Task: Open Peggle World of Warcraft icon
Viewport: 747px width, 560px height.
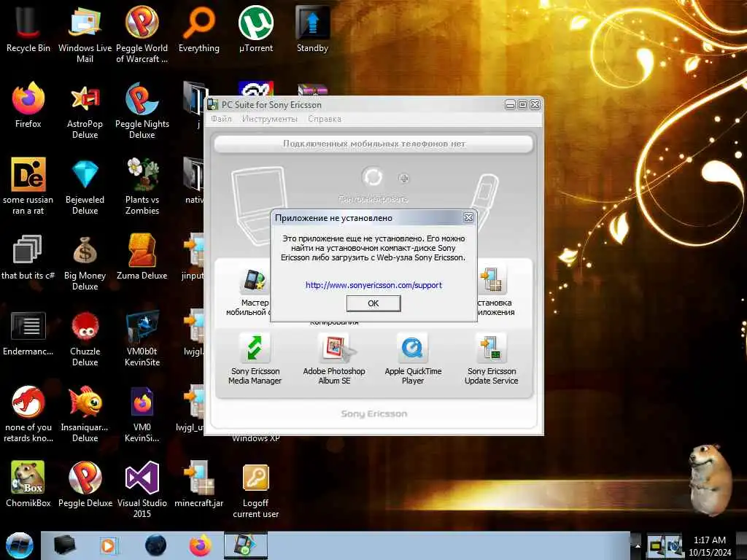Action: click(142, 22)
